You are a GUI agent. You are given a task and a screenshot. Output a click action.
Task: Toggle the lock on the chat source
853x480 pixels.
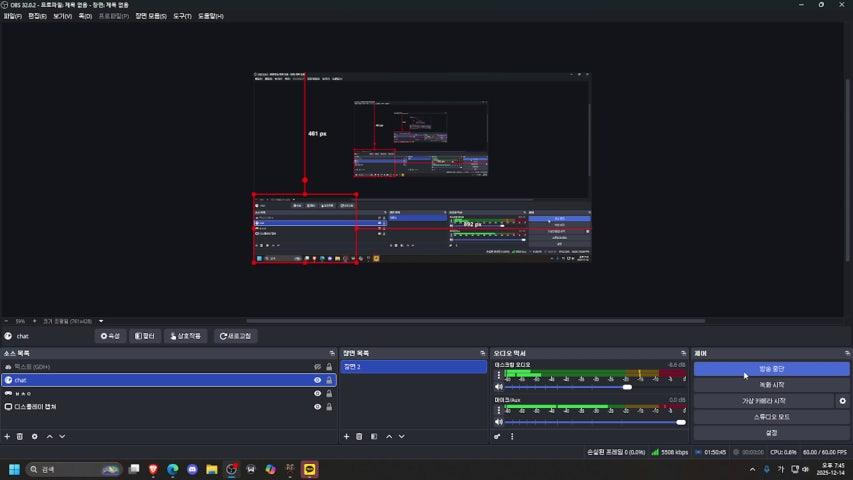(329, 380)
